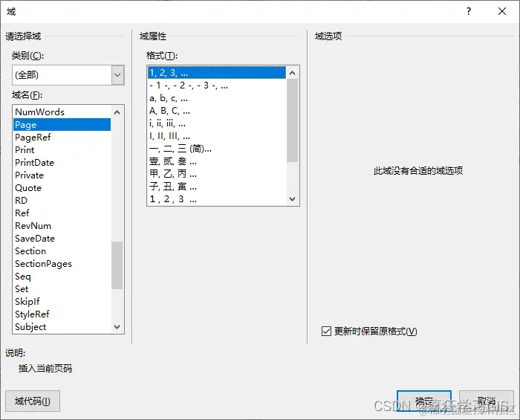Screen dimensions: 520x420
Task: Click the 域代码 button
Action: 33,401
